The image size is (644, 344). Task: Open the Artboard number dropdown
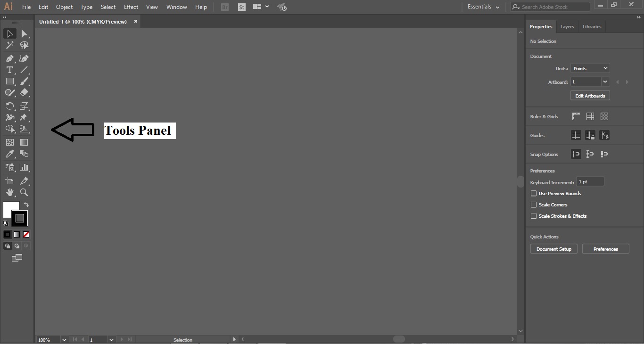pos(605,82)
